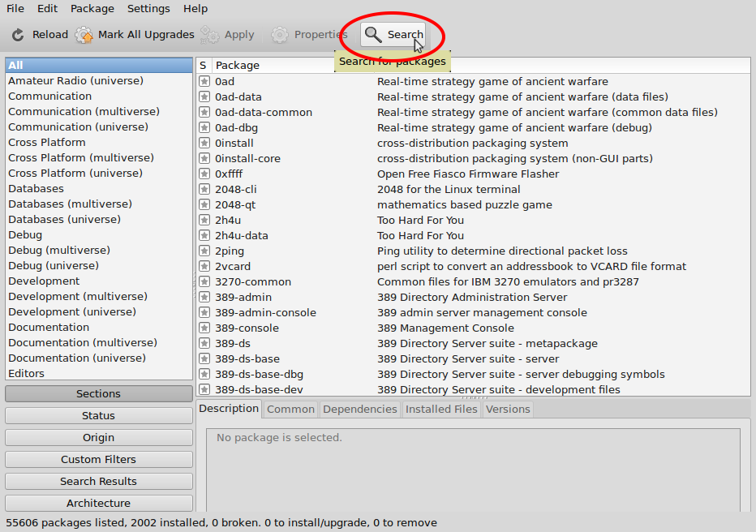The image size is (756, 532).
Task: Choose Databases (universe) section
Action: [99, 219]
